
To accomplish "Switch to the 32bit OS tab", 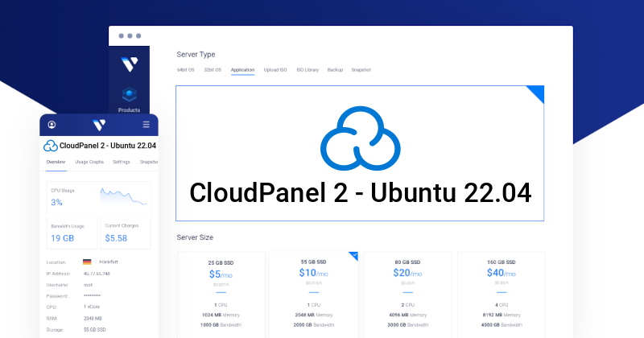I will [213, 70].
